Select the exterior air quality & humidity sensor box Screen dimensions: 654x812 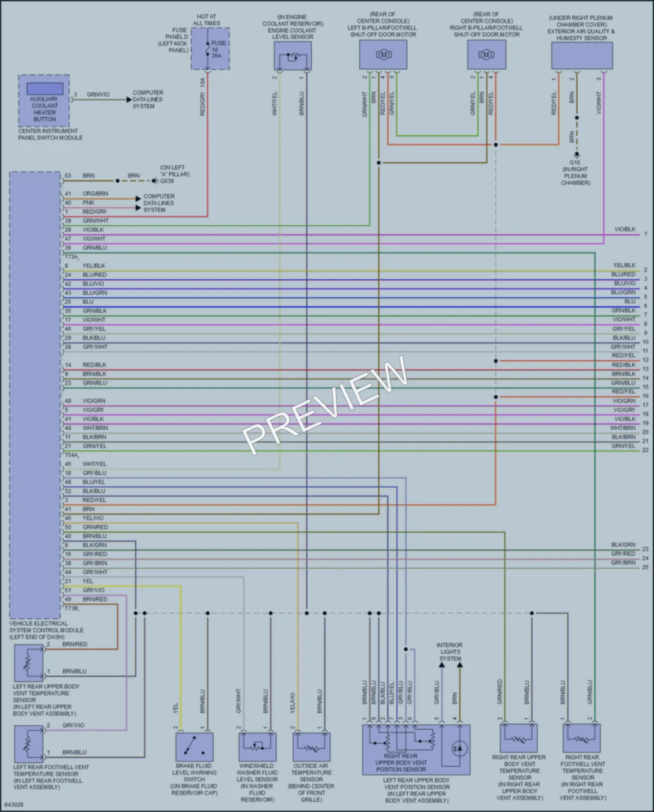click(x=582, y=56)
